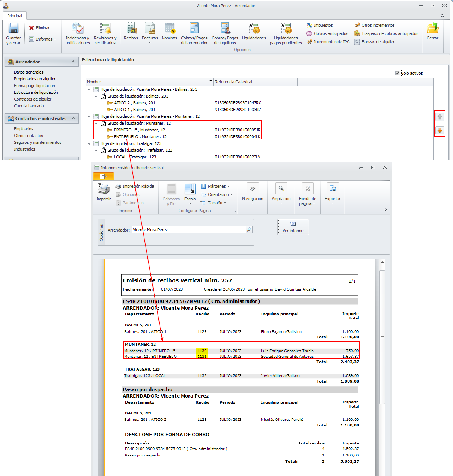
Task: Click Cobros anticipados option
Action: (327, 33)
